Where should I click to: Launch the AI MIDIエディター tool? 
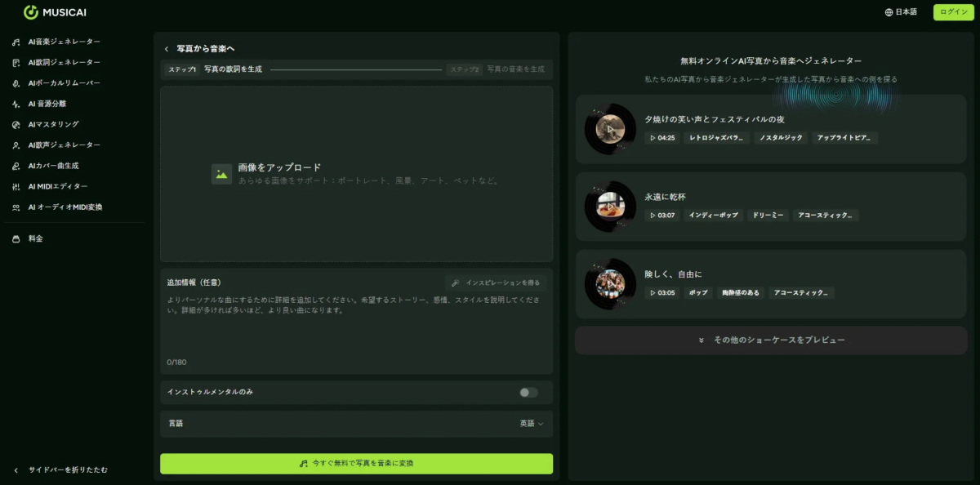tap(14, 186)
